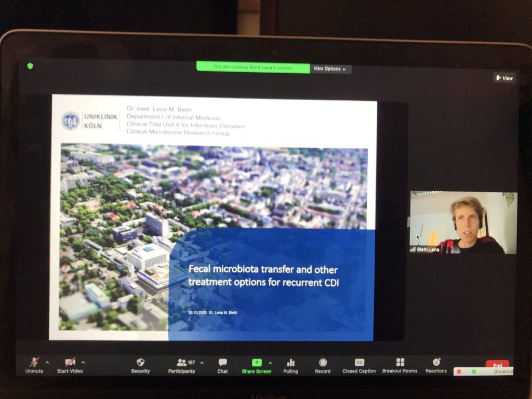Unmute the microphone
The height and width of the screenshot is (399, 532).
pyautogui.click(x=34, y=363)
